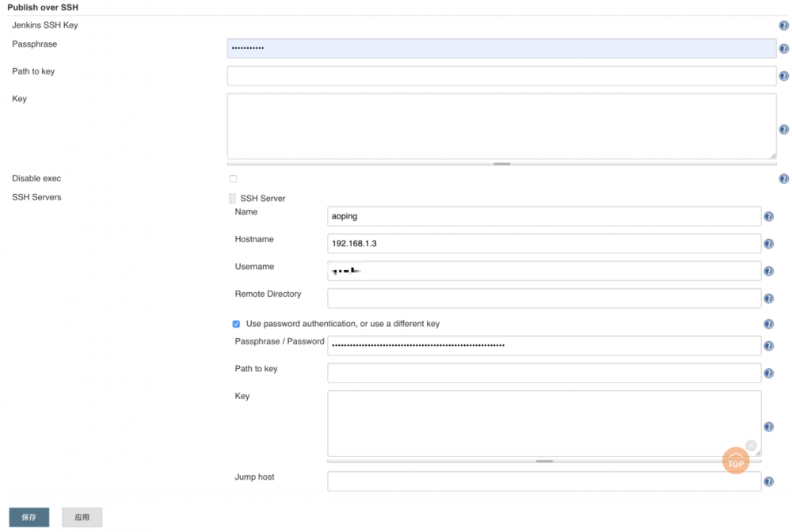Edit the Name field containing aoping
This screenshot has height=532, width=792.
[x=544, y=217]
